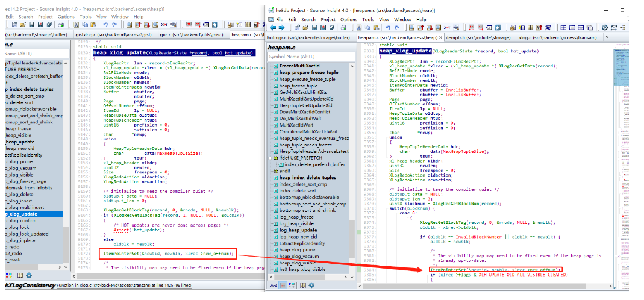This screenshot has height=300, width=644.
Task: Open Search menu in left Source Insight window
Action: pyautogui.click(x=26, y=17)
